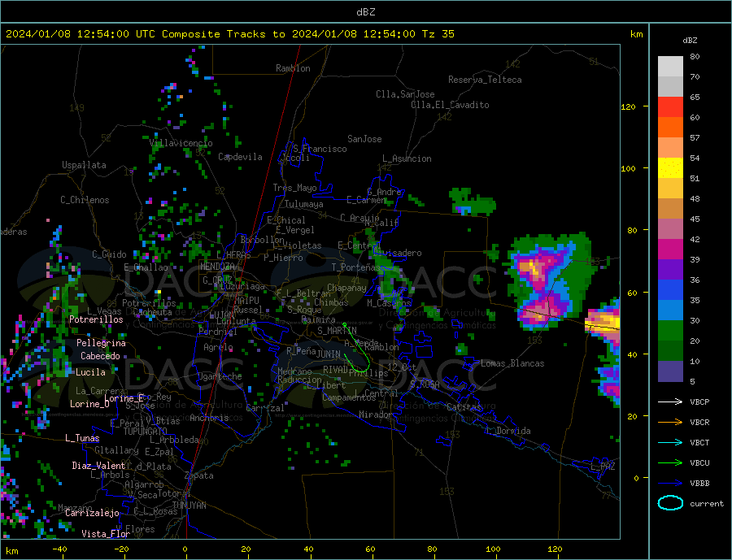Screen dimensions: 732x560
Task: Click the Vista_Flor label on map
Action: pos(106,534)
